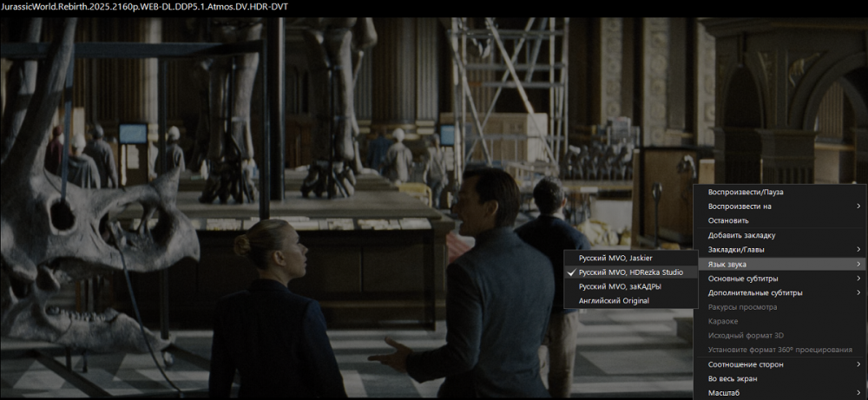Screen dimensions: 868x400
Task: Open the Соотношение сторон submenu
Action: tap(746, 364)
